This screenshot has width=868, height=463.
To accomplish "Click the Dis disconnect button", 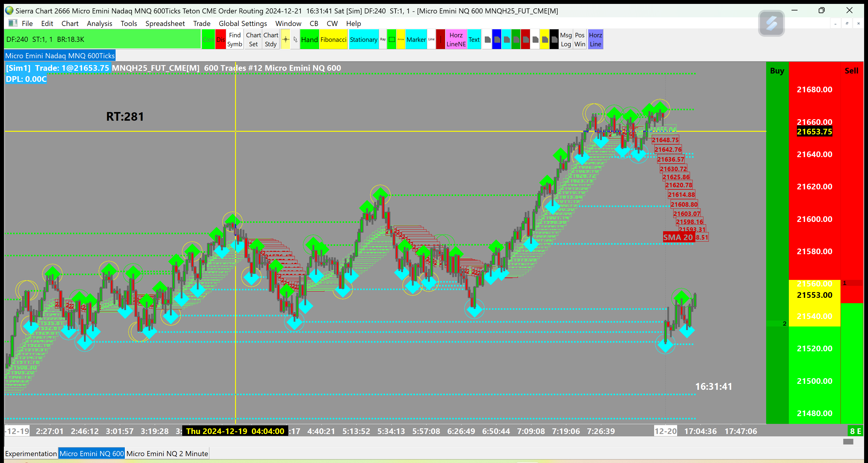I will (221, 39).
